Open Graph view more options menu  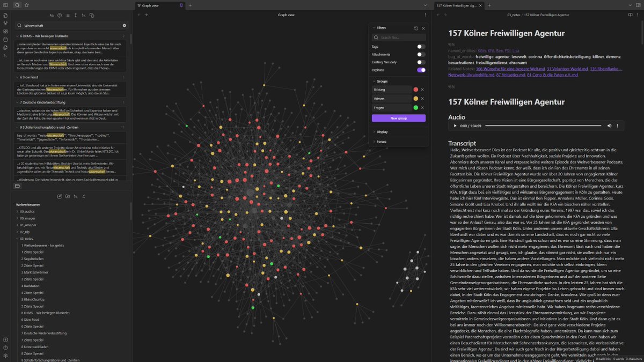(425, 15)
